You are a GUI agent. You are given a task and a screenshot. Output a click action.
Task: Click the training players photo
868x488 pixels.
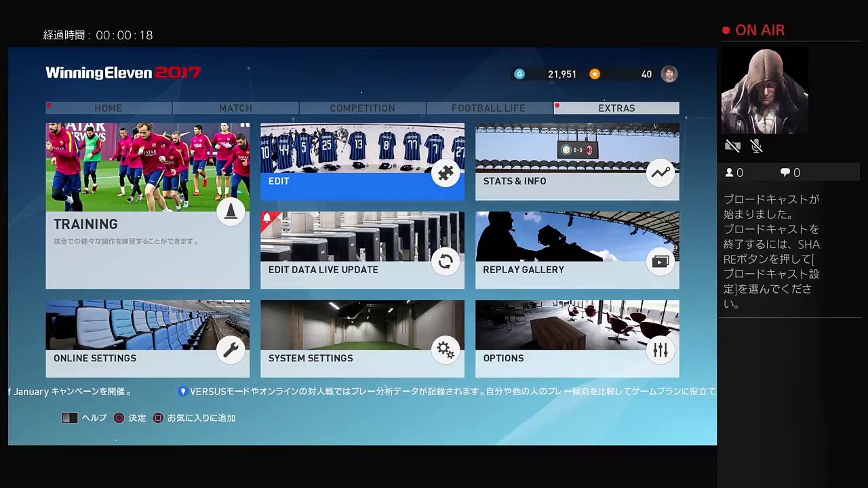point(147,167)
